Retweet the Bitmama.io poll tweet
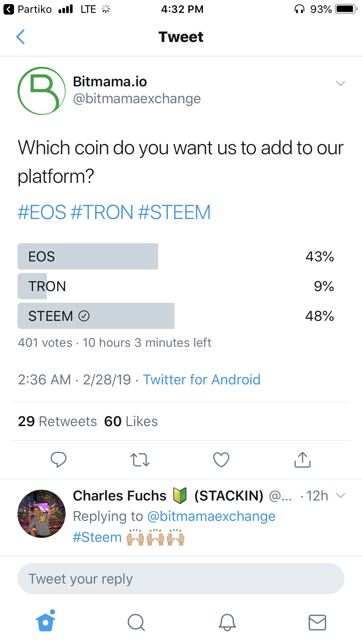 140,460
